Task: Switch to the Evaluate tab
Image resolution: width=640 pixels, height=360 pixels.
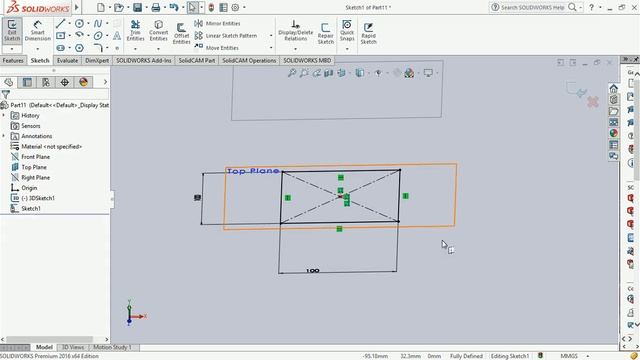Action: (67, 60)
